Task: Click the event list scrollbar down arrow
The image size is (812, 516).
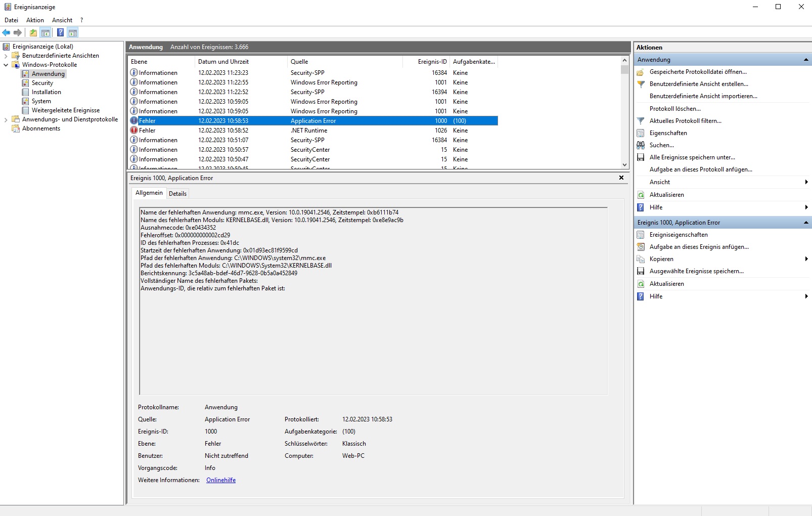Action: click(x=624, y=165)
